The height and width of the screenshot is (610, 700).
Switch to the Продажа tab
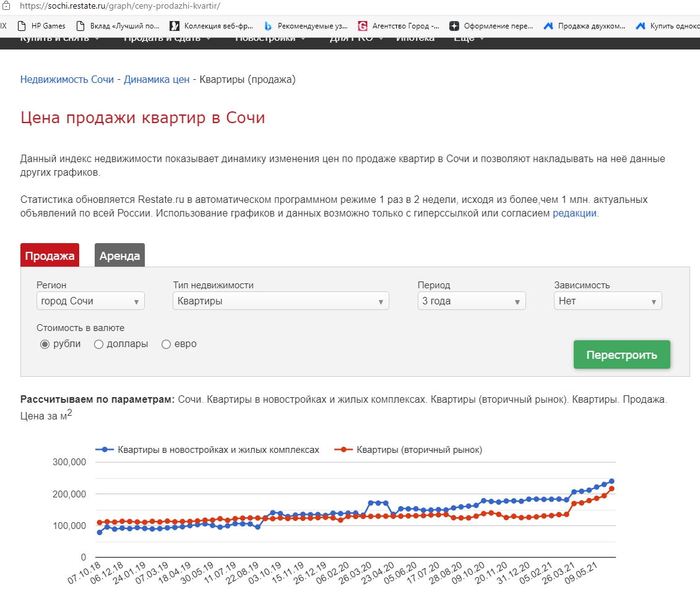pyautogui.click(x=50, y=256)
